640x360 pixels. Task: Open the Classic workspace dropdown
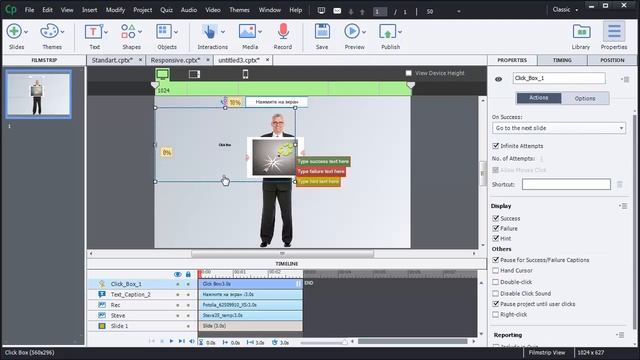click(x=565, y=9)
